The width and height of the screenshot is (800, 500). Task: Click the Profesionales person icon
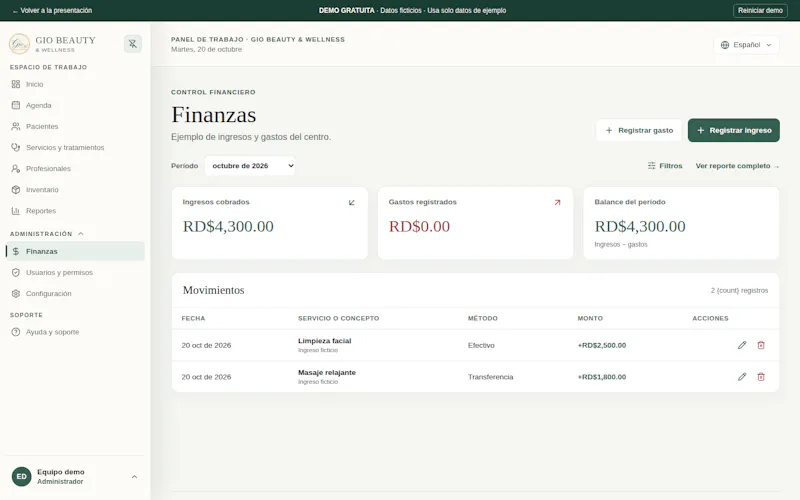tap(16, 168)
